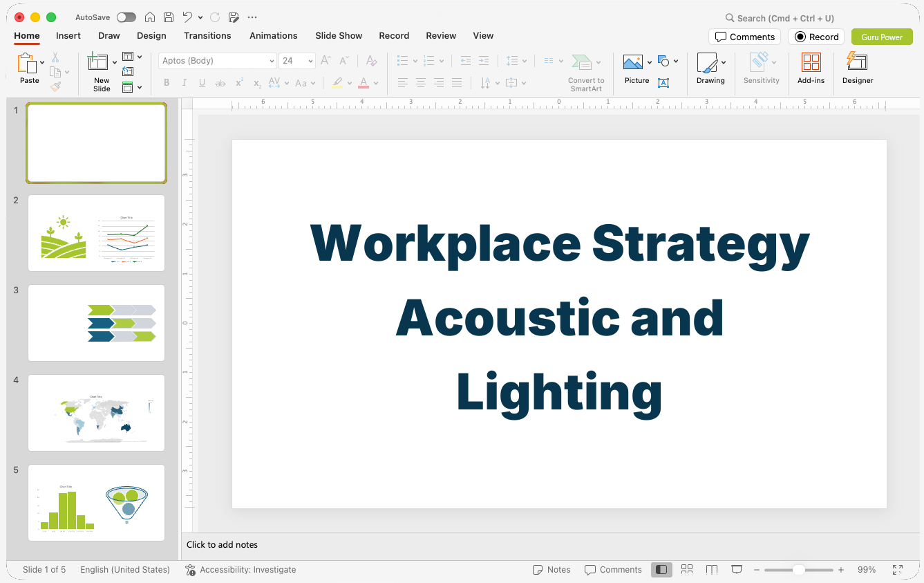
Task: Click the Format Painter brush icon
Action: point(55,86)
